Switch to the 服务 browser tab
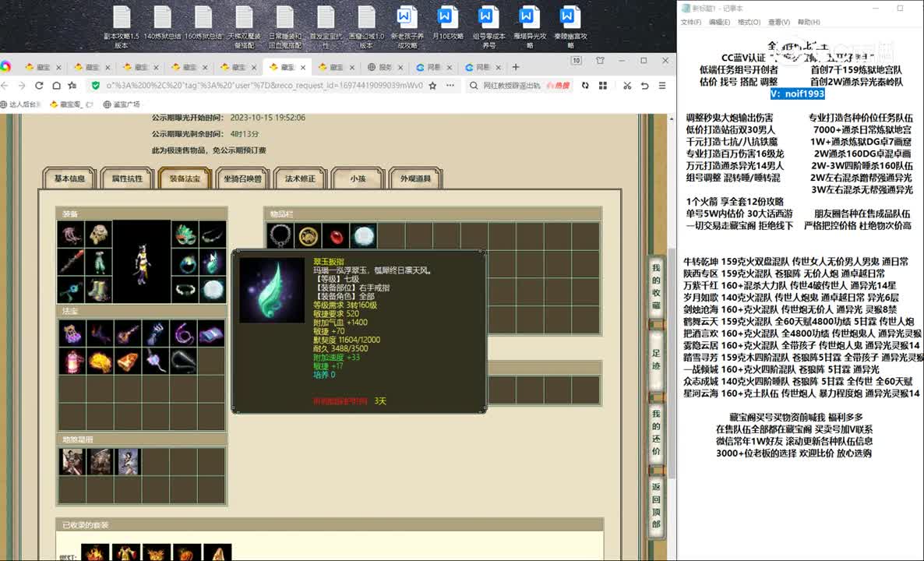The height and width of the screenshot is (561, 924). coord(385,67)
